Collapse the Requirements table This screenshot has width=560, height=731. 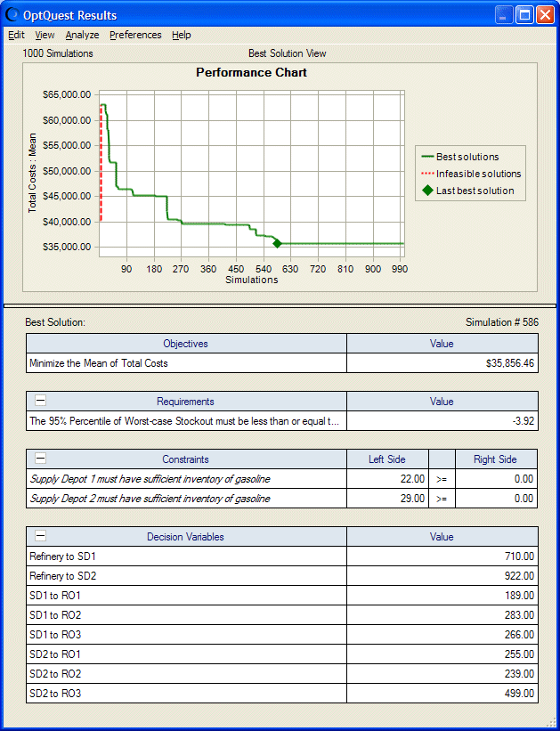click(x=41, y=401)
